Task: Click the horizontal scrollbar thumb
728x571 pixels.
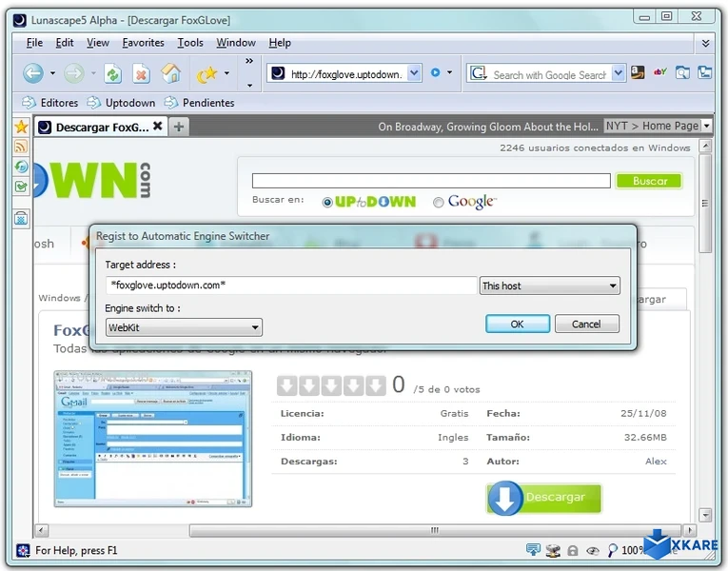Action: pos(435,530)
